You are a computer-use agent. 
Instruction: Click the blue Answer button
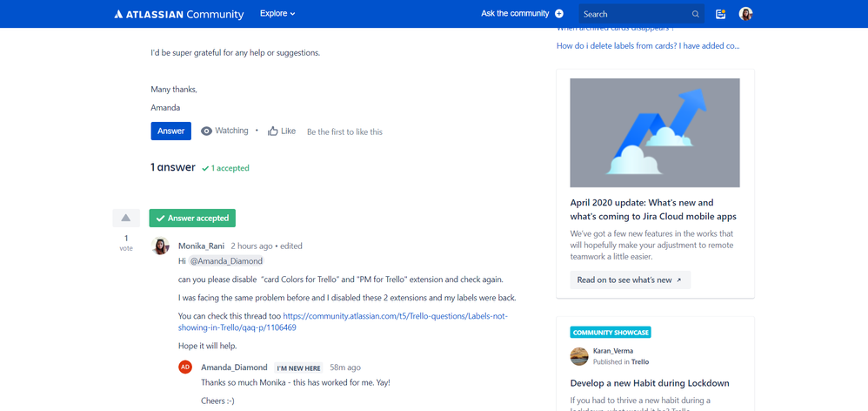171,131
